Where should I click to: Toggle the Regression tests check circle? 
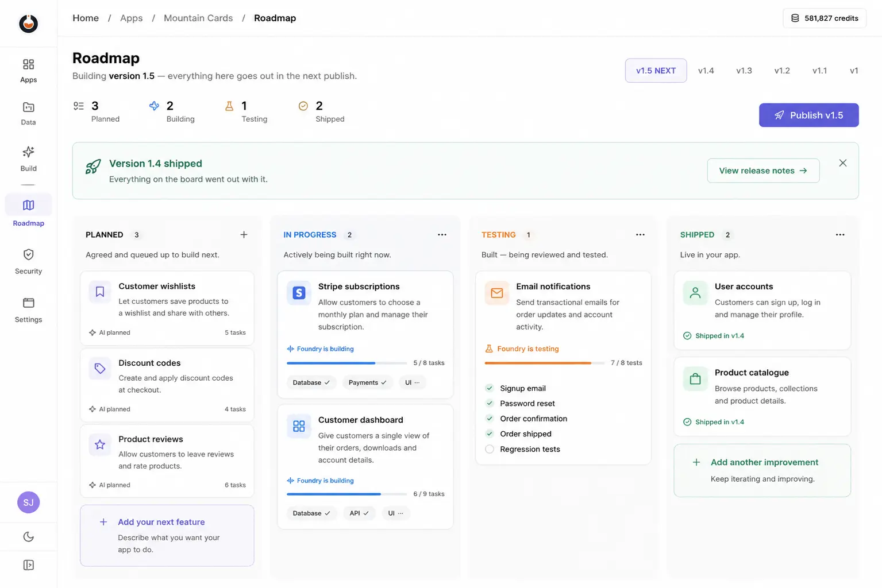(490, 449)
